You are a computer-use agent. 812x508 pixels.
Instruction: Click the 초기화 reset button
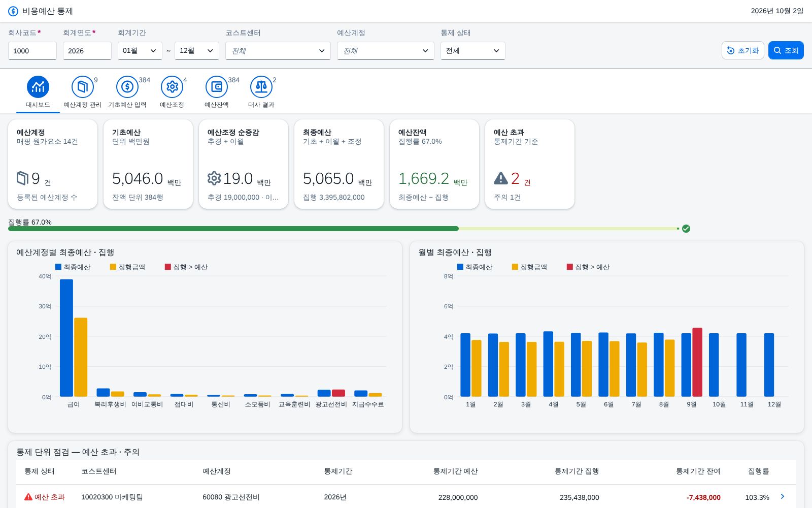(743, 50)
